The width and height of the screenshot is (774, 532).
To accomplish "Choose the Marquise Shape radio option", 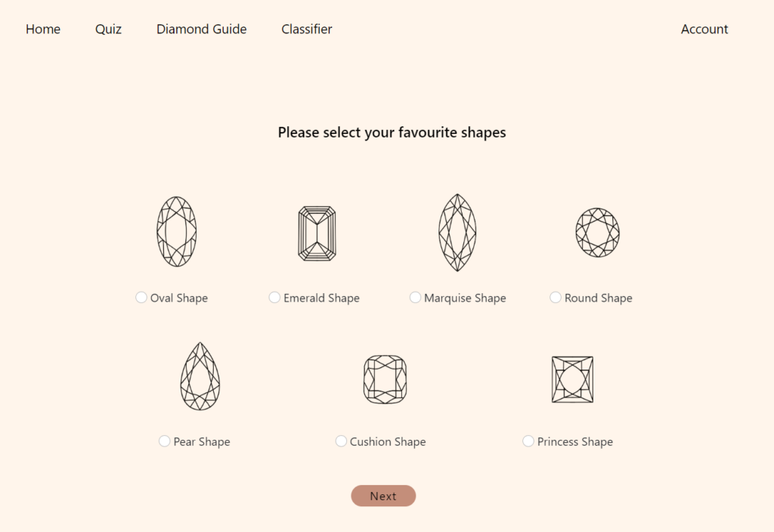I will 415,298.
